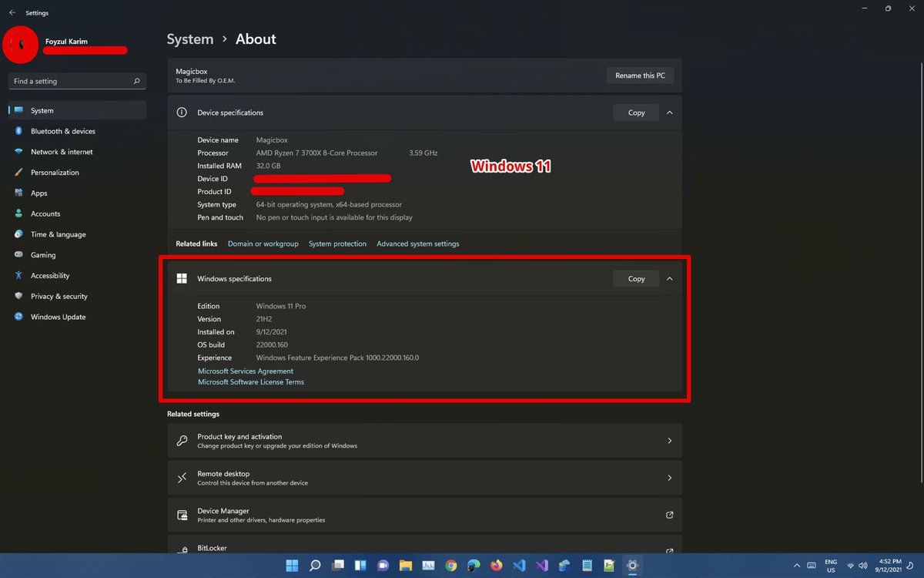Collapse the Windows specifications section
Screen dimensions: 924x578
669,279
